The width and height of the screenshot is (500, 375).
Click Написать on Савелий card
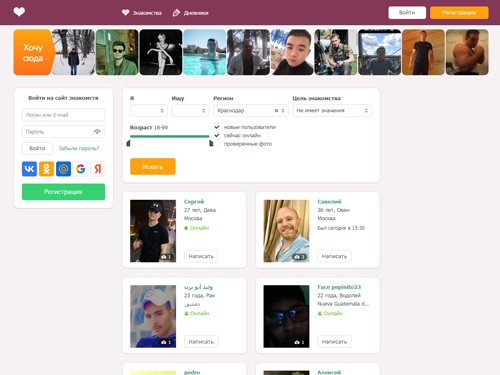pyautogui.click(x=334, y=256)
